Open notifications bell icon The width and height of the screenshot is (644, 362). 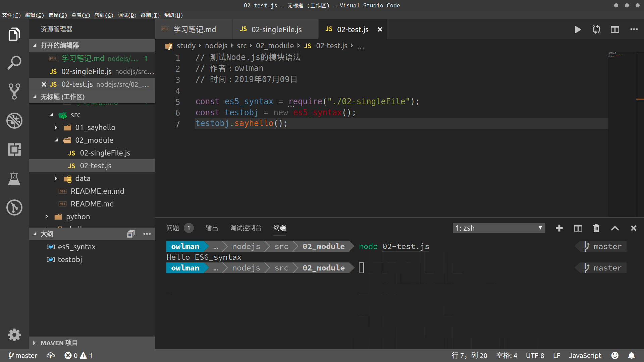(x=631, y=356)
